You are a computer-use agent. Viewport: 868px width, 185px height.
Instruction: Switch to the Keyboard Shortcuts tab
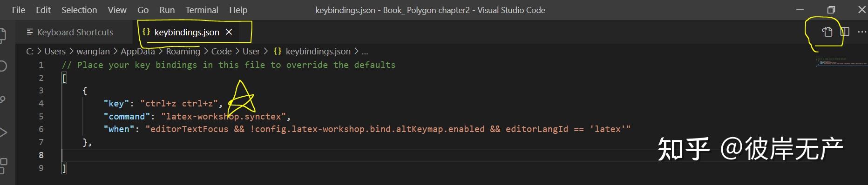(75, 32)
